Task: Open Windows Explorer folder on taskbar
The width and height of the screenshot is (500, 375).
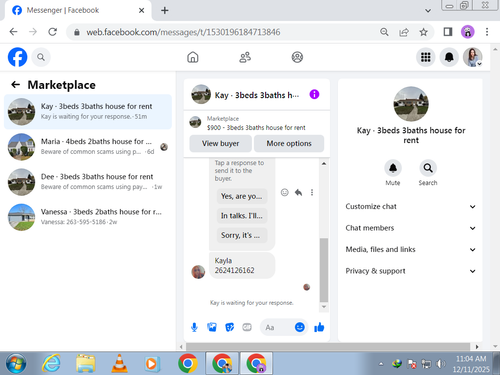Action: (86, 363)
